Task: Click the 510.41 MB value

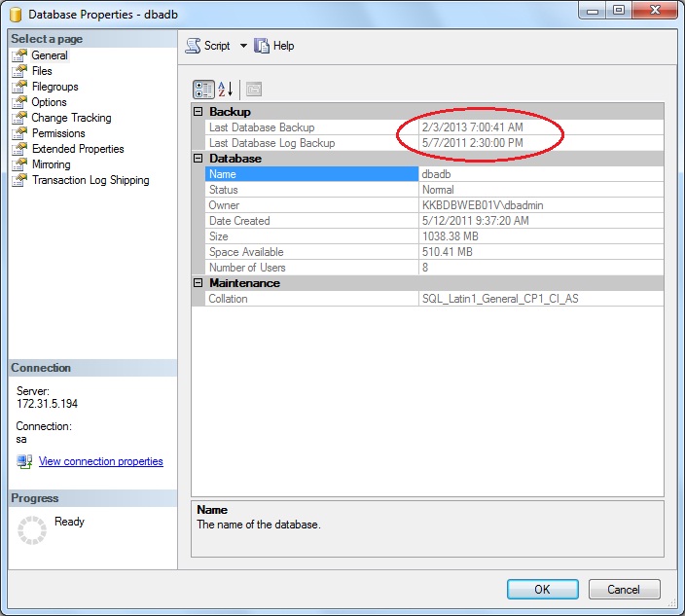Action: click(447, 252)
